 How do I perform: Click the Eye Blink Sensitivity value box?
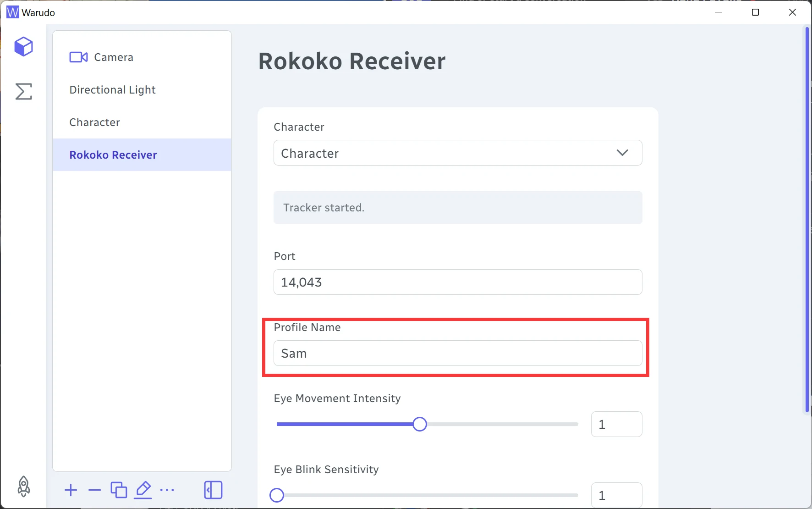pos(617,495)
